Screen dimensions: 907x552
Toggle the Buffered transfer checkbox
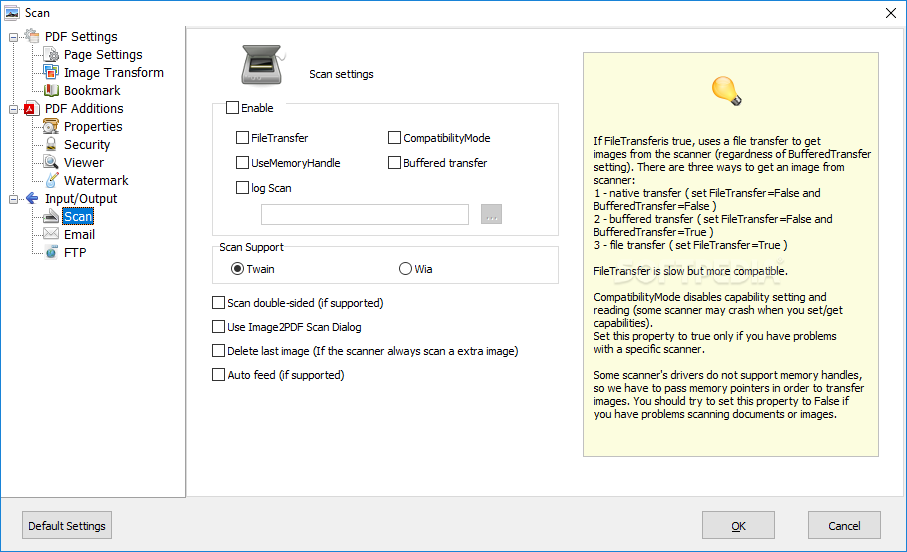(394, 163)
